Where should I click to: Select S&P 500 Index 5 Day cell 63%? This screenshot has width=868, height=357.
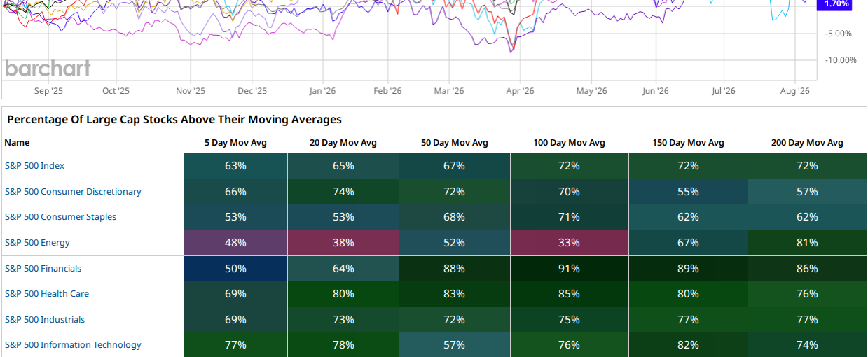[235, 166]
